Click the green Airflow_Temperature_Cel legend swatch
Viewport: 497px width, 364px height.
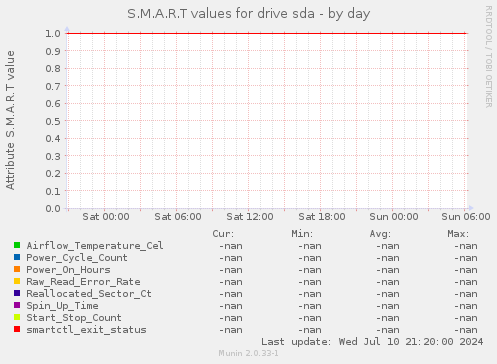17,245
